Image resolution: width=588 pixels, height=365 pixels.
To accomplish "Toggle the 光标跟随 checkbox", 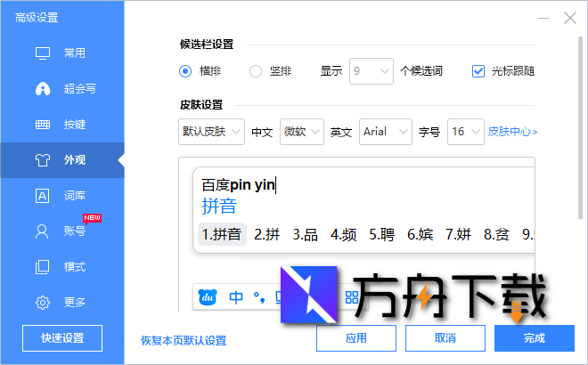I will point(478,71).
